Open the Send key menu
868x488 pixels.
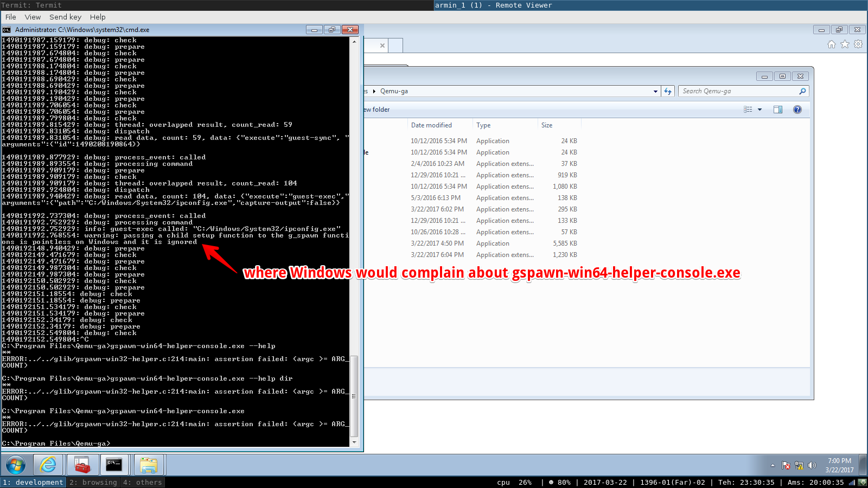65,17
